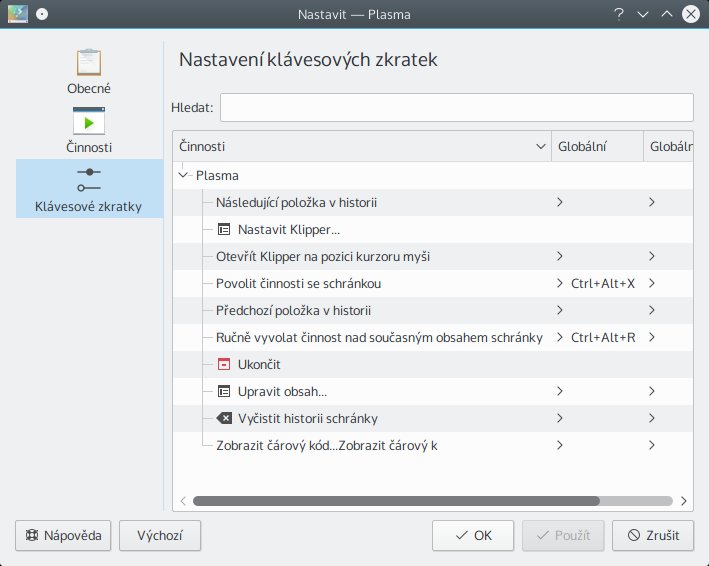Select the Zobrazit čárový kód row
The height and width of the screenshot is (566, 709).
coord(326,445)
